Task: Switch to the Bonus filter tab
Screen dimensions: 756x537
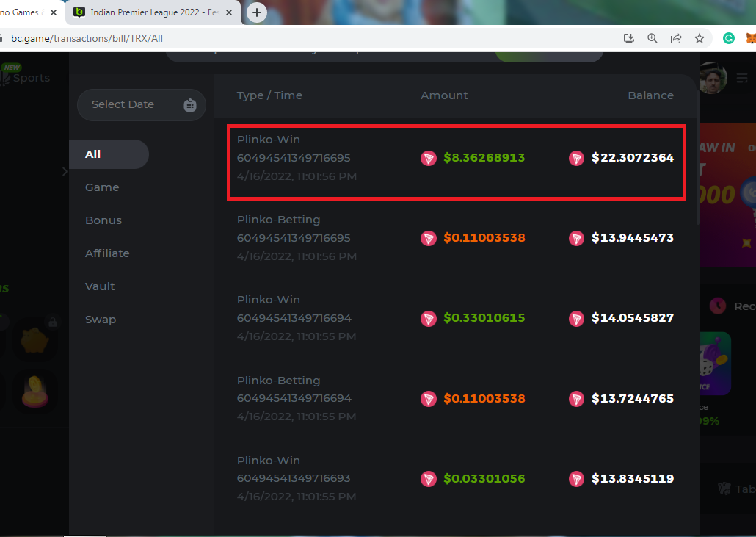Action: point(103,220)
